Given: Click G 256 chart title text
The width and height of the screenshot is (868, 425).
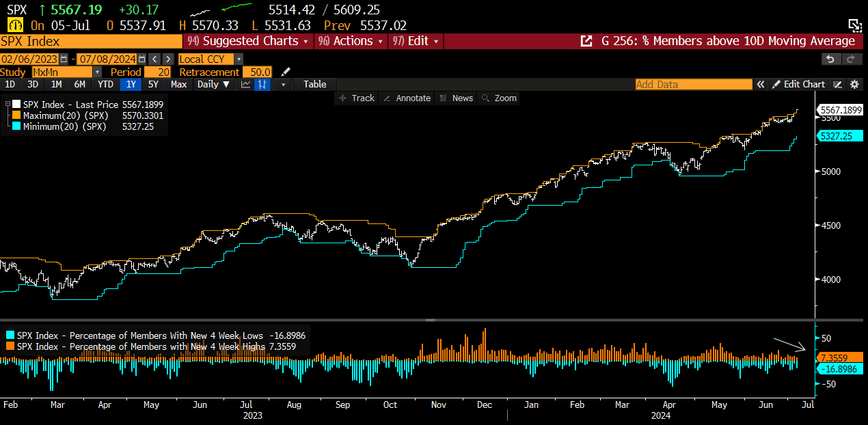Looking at the screenshot, I should tap(728, 41).
